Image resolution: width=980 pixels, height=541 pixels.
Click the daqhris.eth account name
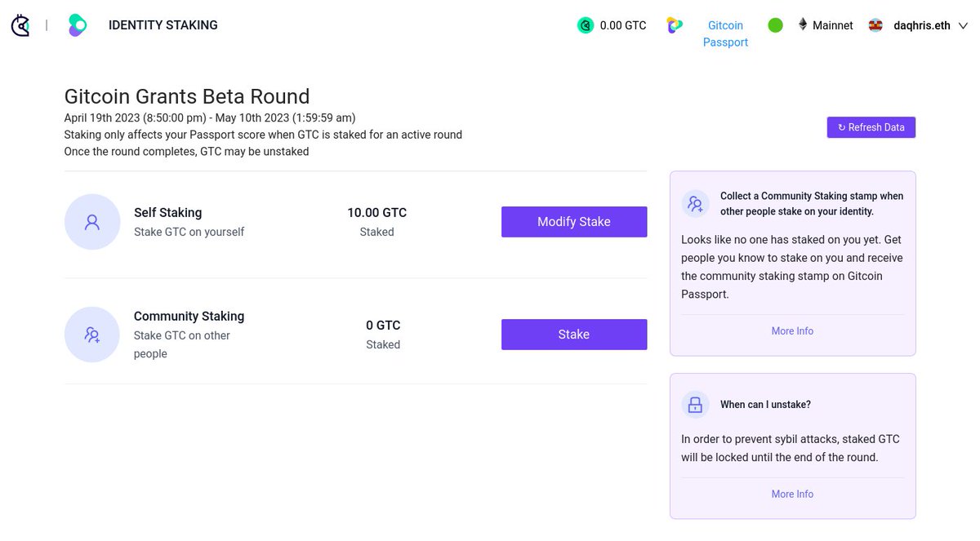click(x=922, y=25)
